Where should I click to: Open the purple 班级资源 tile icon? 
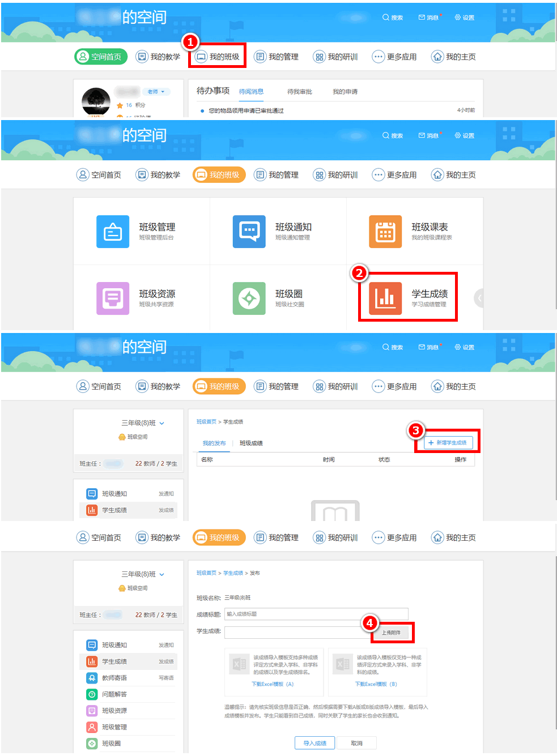coord(113,298)
